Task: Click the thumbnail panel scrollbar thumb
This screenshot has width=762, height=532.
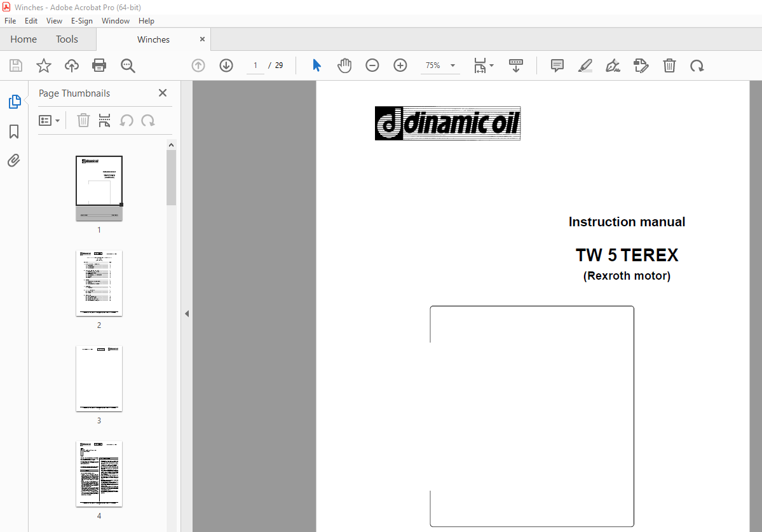Action: (x=171, y=178)
